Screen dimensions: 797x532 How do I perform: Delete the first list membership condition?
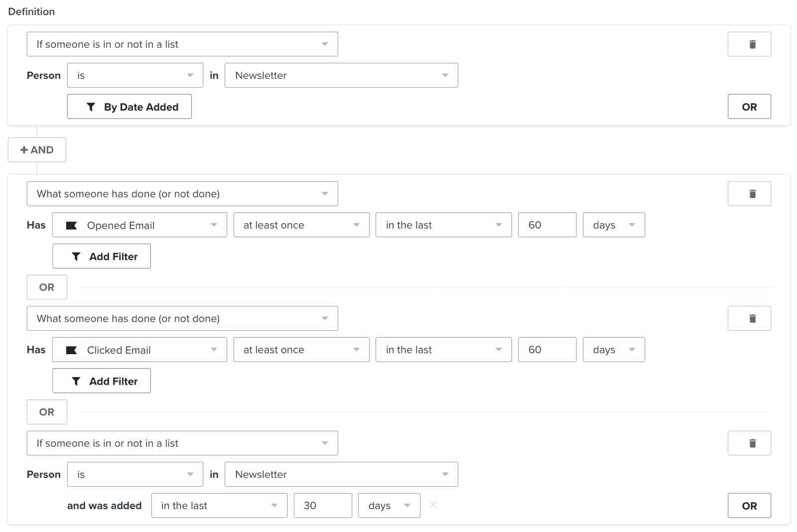(749, 44)
